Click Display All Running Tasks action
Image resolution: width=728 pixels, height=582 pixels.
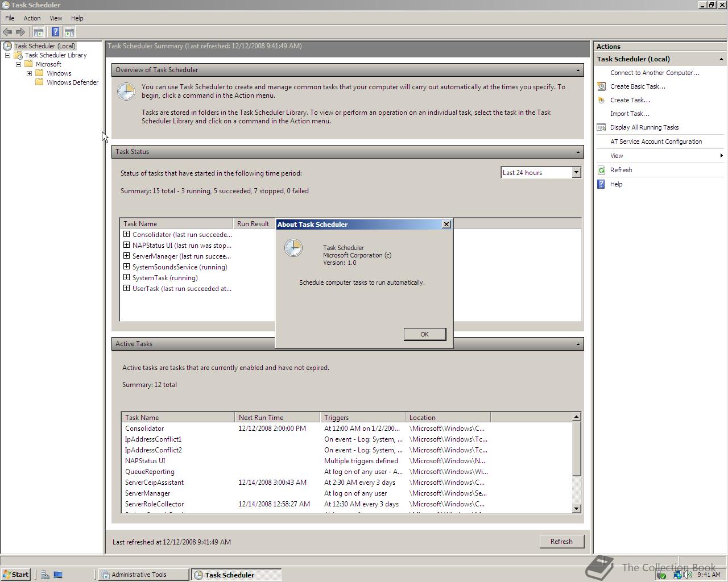[644, 127]
